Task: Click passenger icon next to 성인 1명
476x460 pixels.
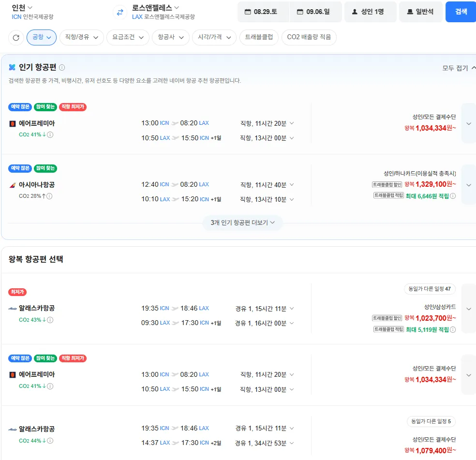Action: pyautogui.click(x=355, y=12)
